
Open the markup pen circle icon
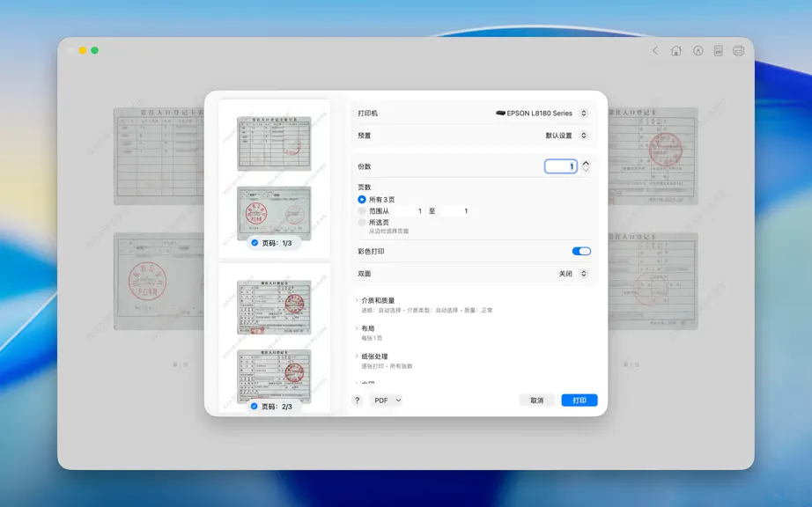pyautogui.click(x=698, y=51)
